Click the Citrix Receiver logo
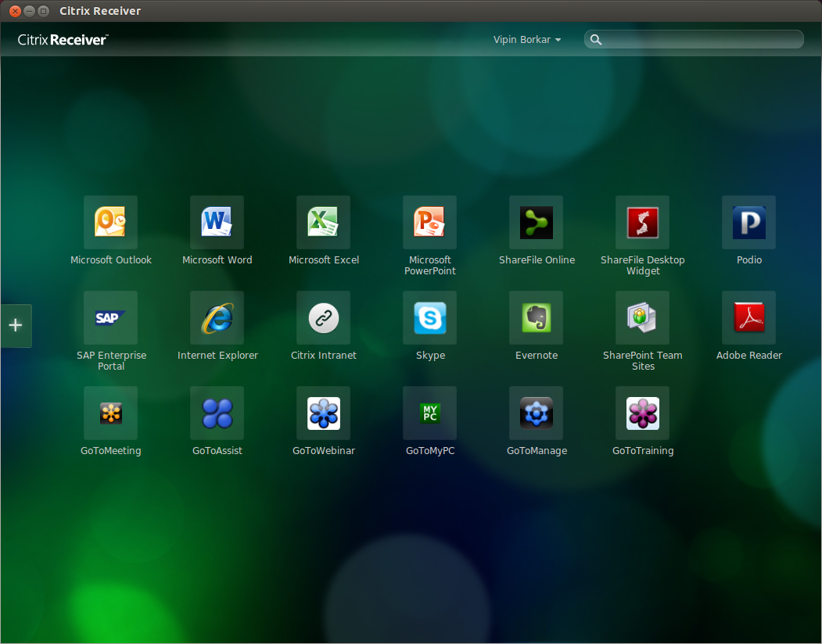Screen dimensions: 822x644 63,40
